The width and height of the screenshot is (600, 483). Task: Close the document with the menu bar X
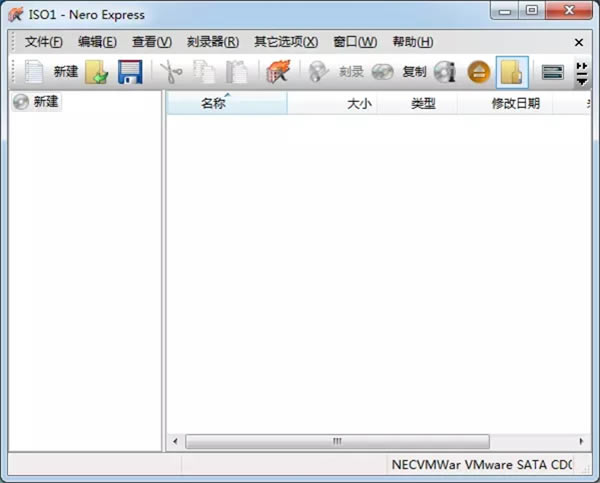(x=579, y=42)
